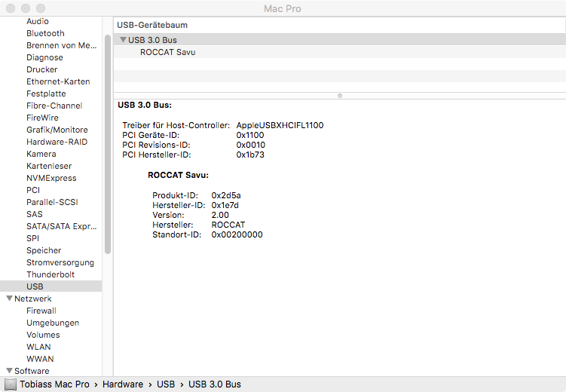The height and width of the screenshot is (392, 566).
Task: Open the Audio sidebar entry
Action: click(38, 21)
